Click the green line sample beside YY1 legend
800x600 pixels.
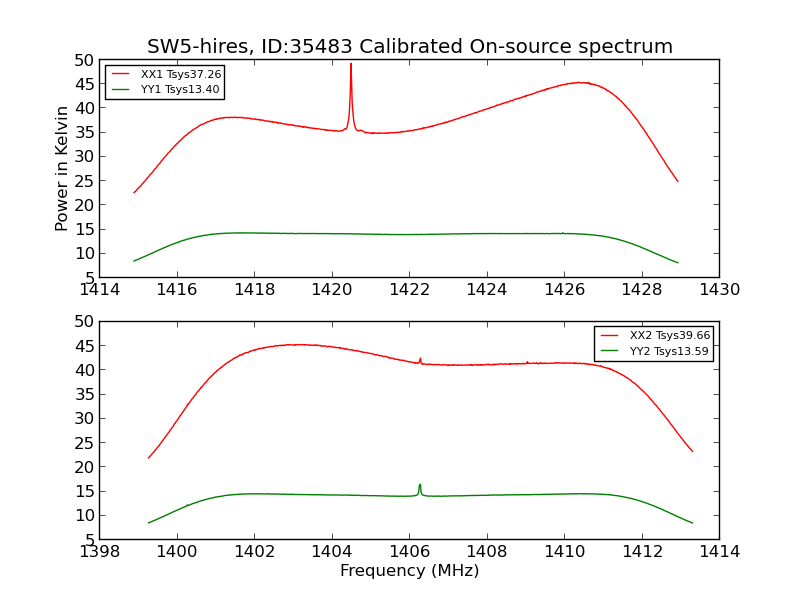tap(120, 89)
